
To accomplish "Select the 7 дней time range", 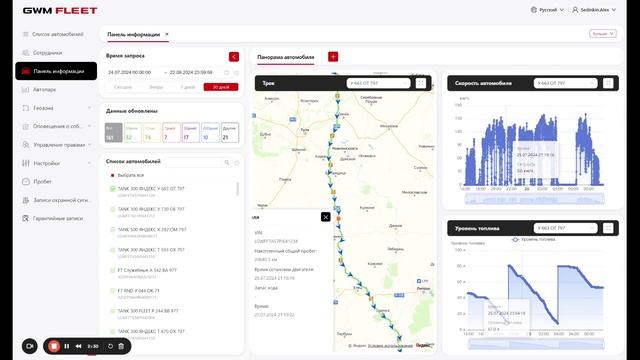I will tap(188, 87).
